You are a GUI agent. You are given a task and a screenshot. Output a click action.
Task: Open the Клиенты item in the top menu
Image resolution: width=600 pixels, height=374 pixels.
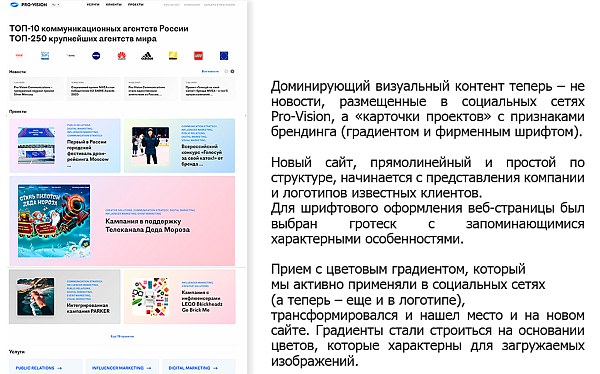click(x=114, y=5)
